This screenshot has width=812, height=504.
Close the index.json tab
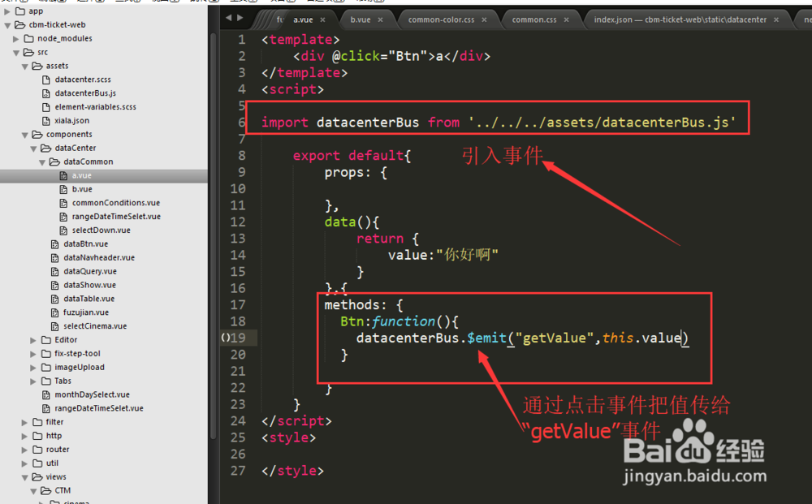[x=776, y=19]
